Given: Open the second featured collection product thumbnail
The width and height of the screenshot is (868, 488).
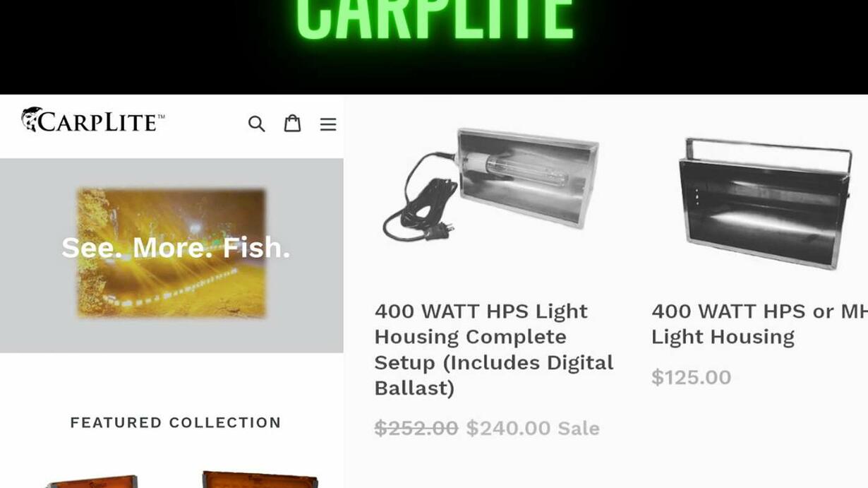Looking at the screenshot, I should click(260, 479).
